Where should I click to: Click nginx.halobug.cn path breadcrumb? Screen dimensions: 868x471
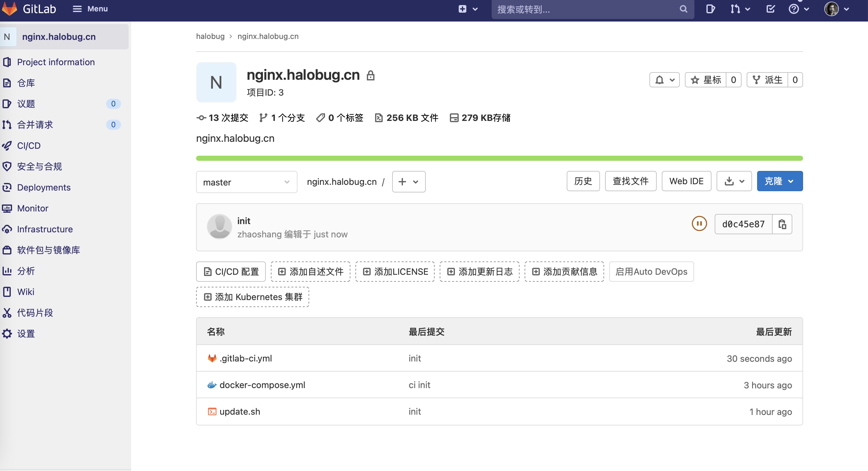tap(342, 182)
